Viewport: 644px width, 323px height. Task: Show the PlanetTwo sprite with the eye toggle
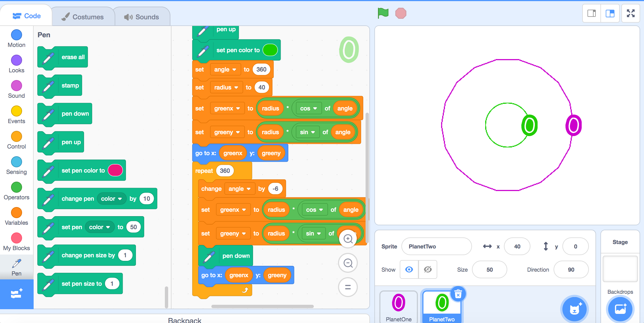(409, 269)
